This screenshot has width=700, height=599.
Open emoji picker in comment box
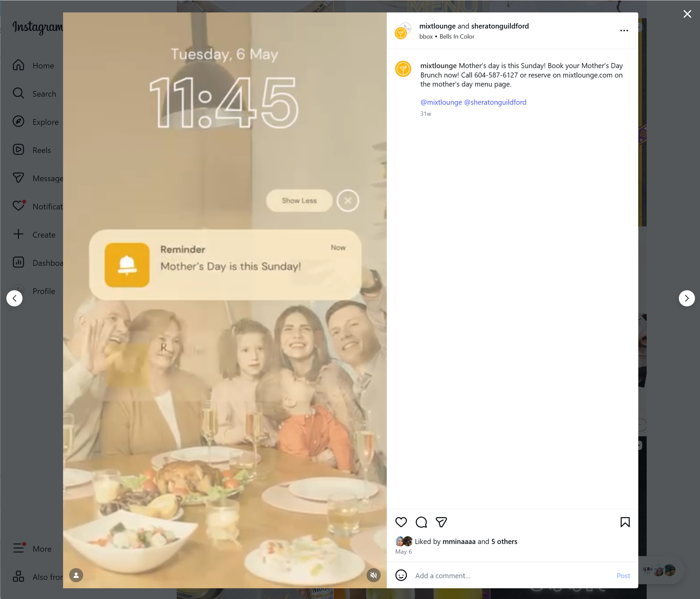[x=401, y=575]
